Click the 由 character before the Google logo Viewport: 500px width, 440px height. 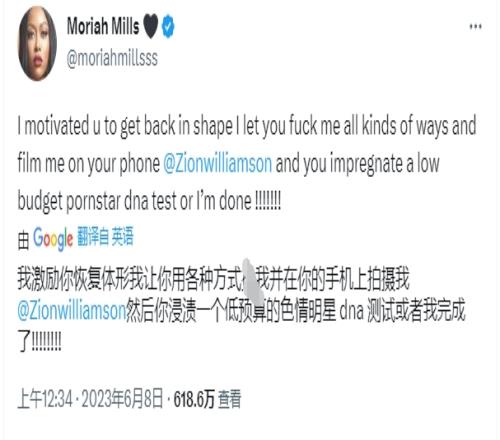pyautogui.click(x=23, y=240)
